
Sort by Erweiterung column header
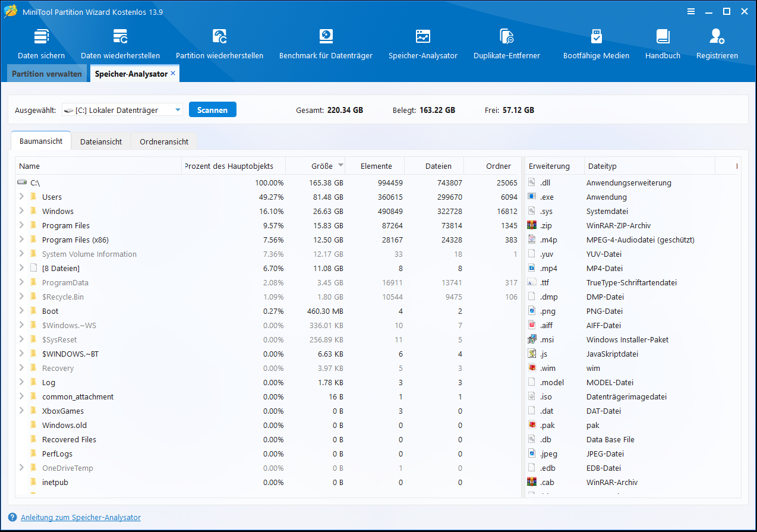(x=554, y=166)
